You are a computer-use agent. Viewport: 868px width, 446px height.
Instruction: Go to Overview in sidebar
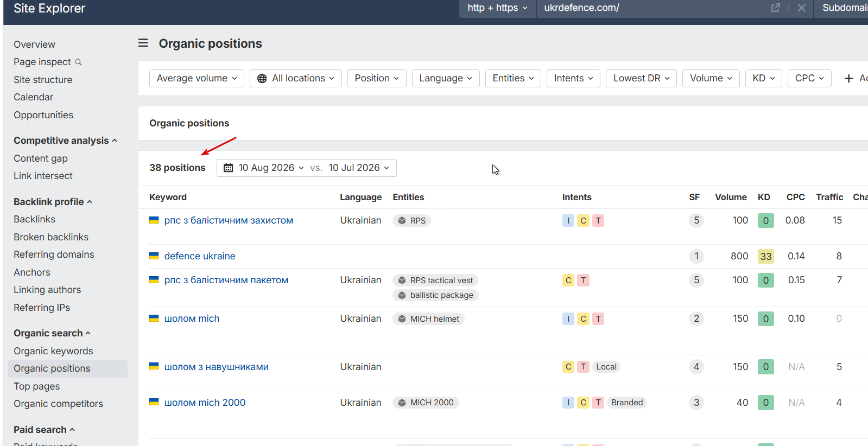click(x=34, y=44)
